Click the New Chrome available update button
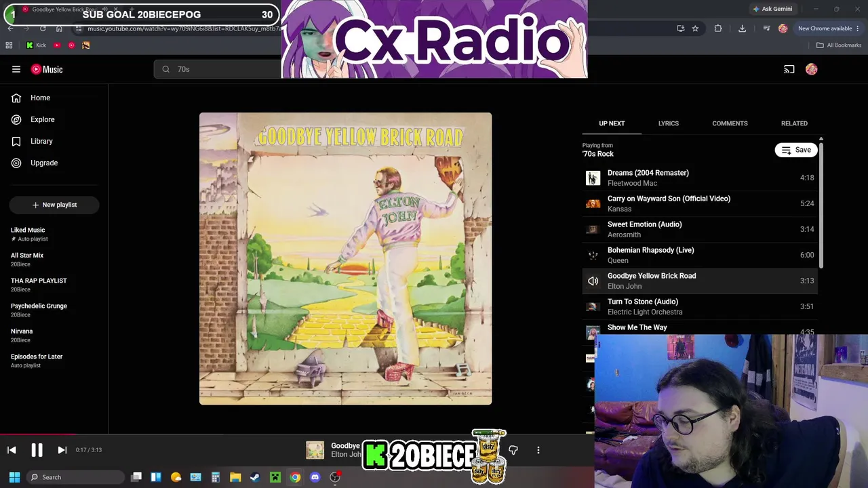Viewport: 868px width, 488px height. (829, 28)
